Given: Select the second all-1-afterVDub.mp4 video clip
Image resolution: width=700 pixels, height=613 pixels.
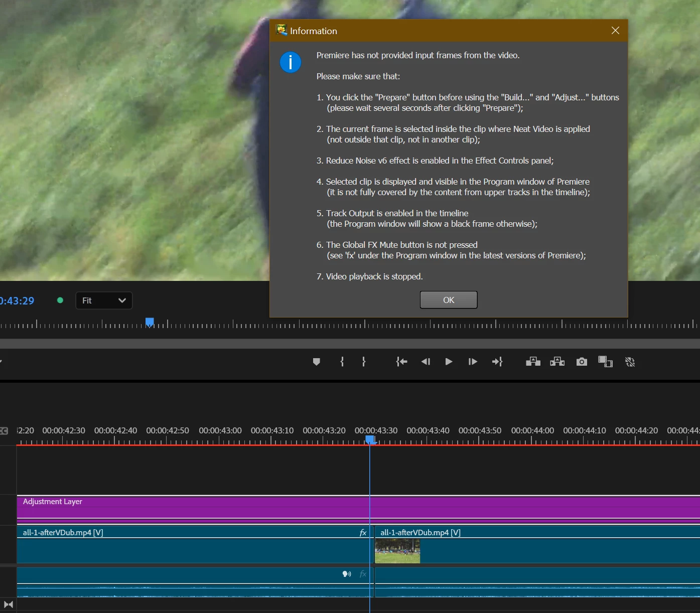Looking at the screenshot, I should [537, 544].
